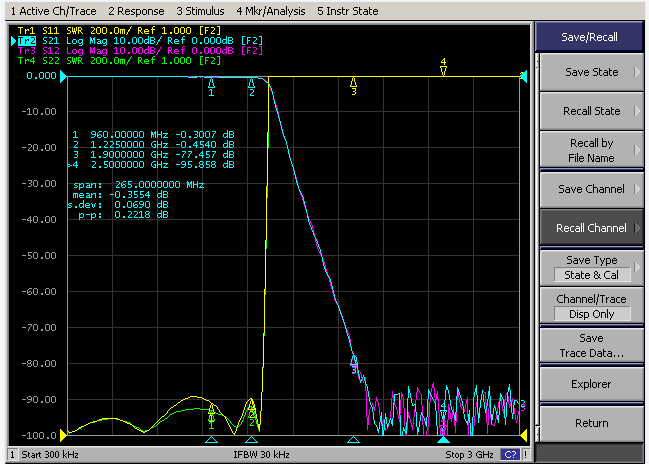This screenshot has height=464, width=649.
Task: Click IFBW 30 kHz in status bar
Action: (261, 455)
